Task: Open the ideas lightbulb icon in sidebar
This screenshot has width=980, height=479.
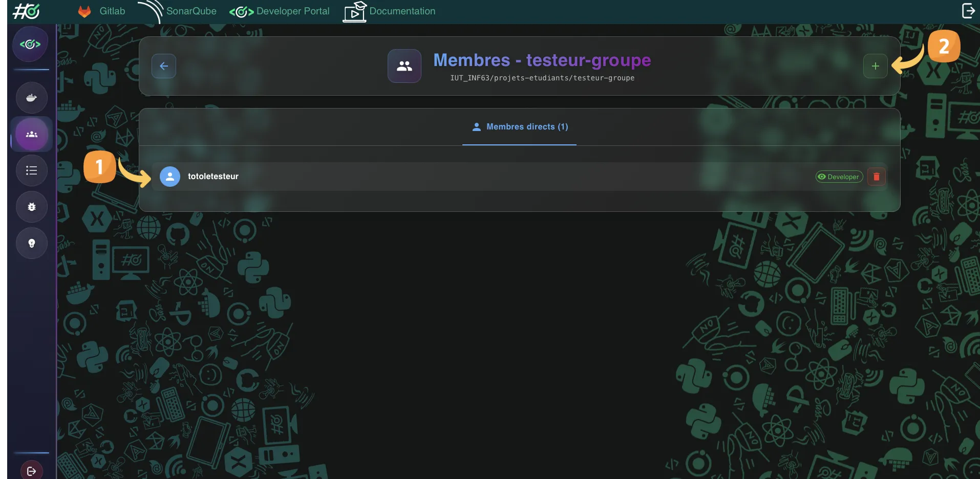Action: 31,243
